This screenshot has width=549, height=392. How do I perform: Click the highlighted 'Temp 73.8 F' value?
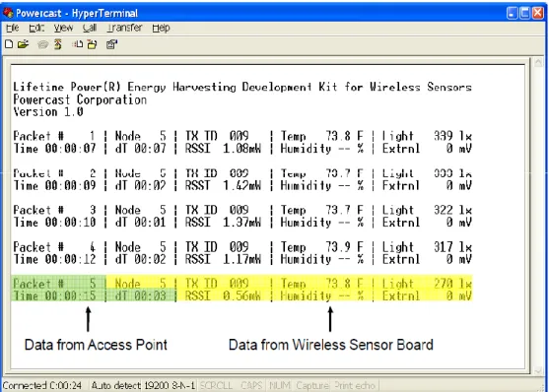click(321, 284)
